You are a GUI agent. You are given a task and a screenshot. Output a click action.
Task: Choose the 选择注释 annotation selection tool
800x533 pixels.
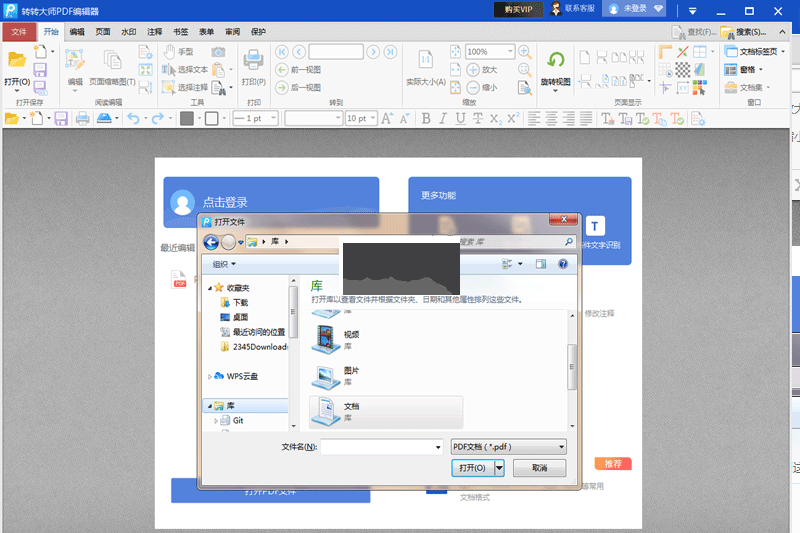click(x=185, y=87)
